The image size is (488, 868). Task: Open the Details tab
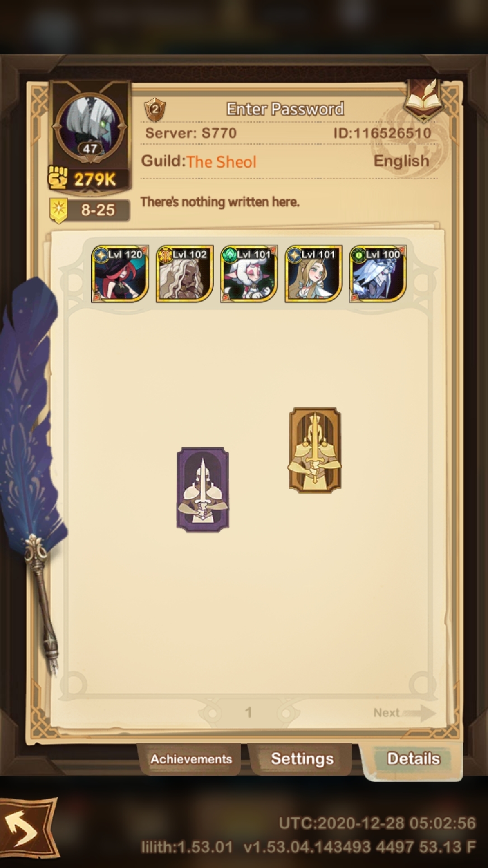pos(413,759)
